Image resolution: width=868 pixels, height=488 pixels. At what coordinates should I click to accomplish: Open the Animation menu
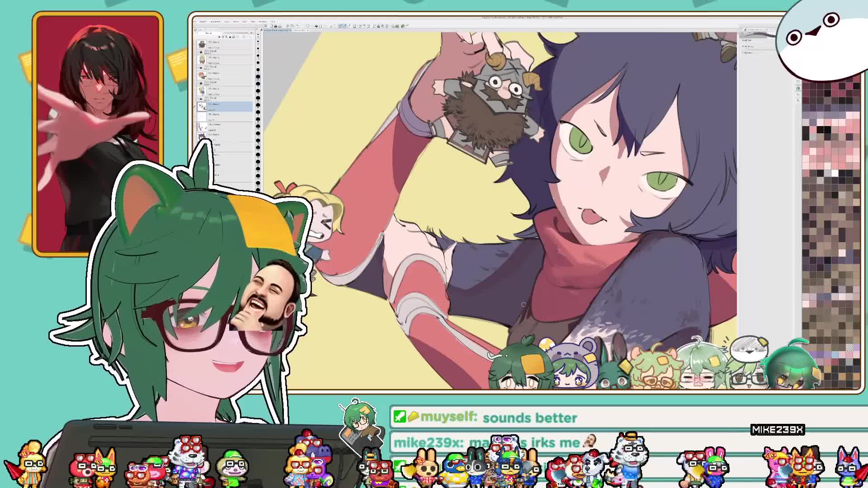tap(216, 21)
